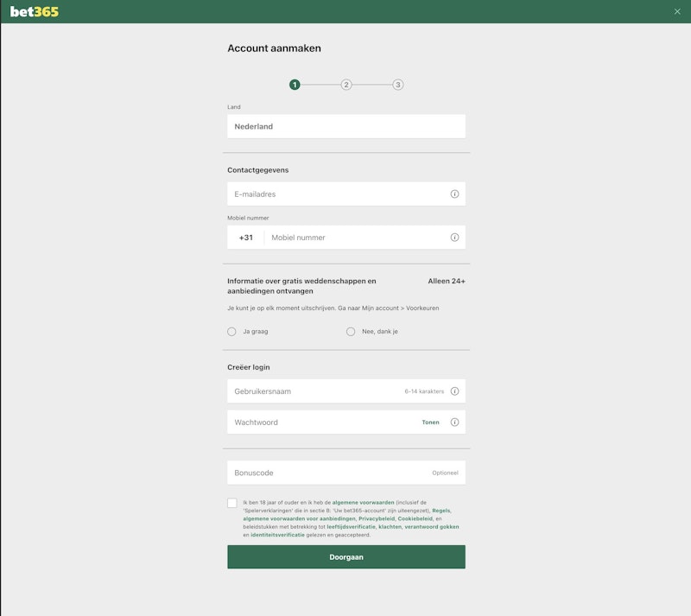Open the +31 country code selector
Screen dimensions: 691x616
pyautogui.click(x=246, y=238)
